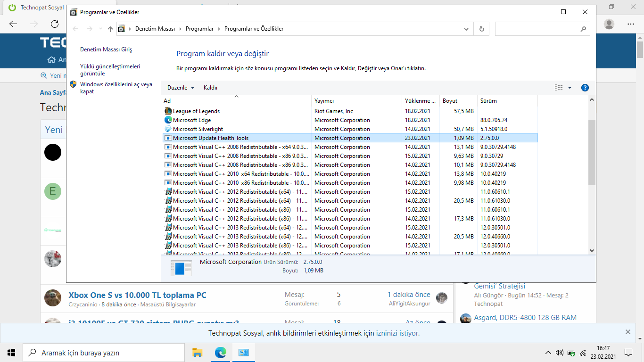Open Yüklü güncelleştirmeleri görüntüle
The width and height of the screenshot is (644, 362).
click(x=110, y=70)
